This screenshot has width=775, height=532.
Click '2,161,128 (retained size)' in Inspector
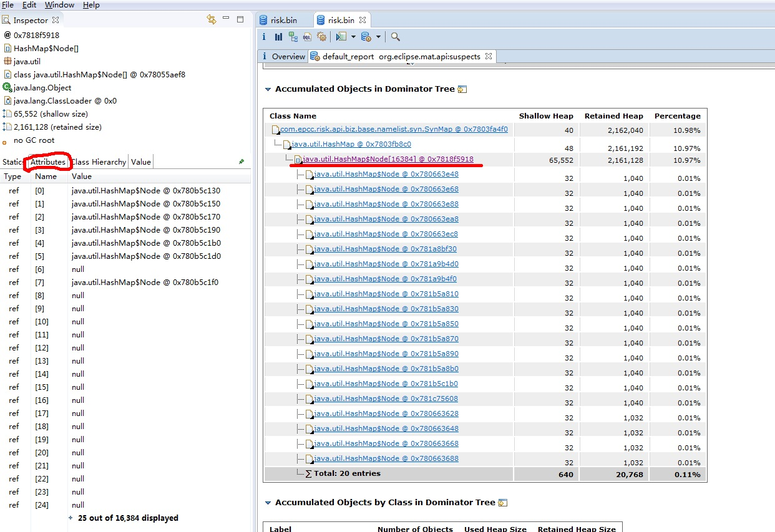57,127
